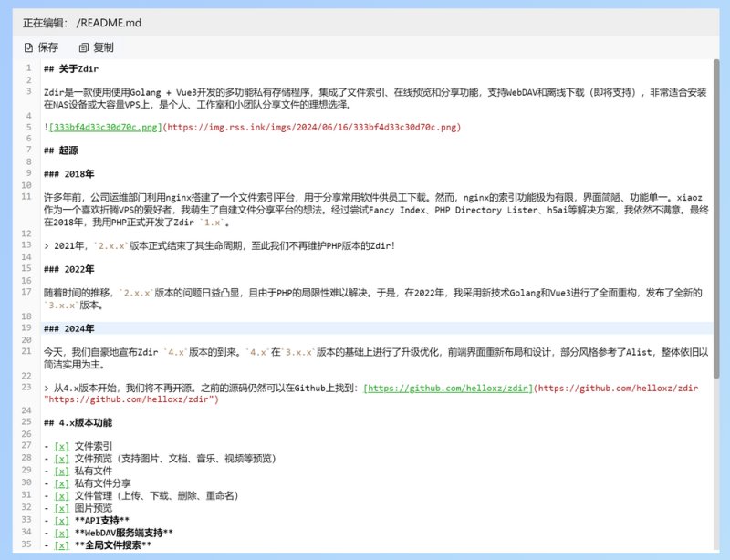Image resolution: width=730 pixels, height=560 pixels.
Task: Click the 保存 button label
Action: 48,47
